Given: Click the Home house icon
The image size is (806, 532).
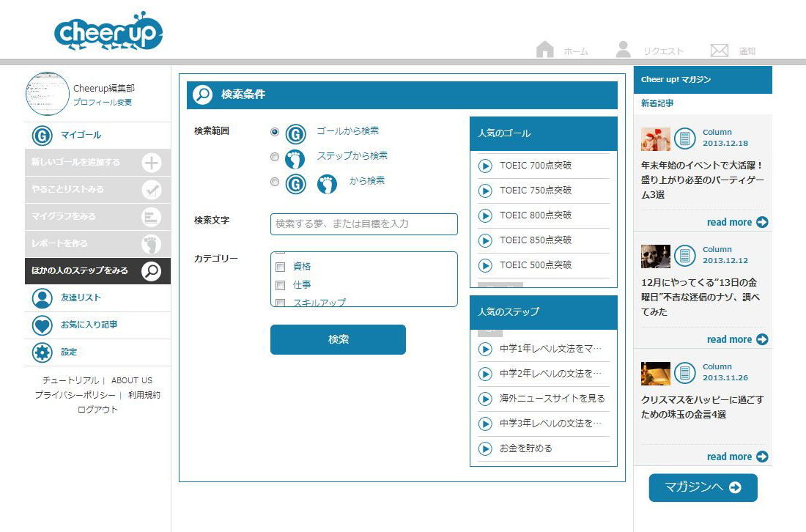Looking at the screenshot, I should click(544, 50).
